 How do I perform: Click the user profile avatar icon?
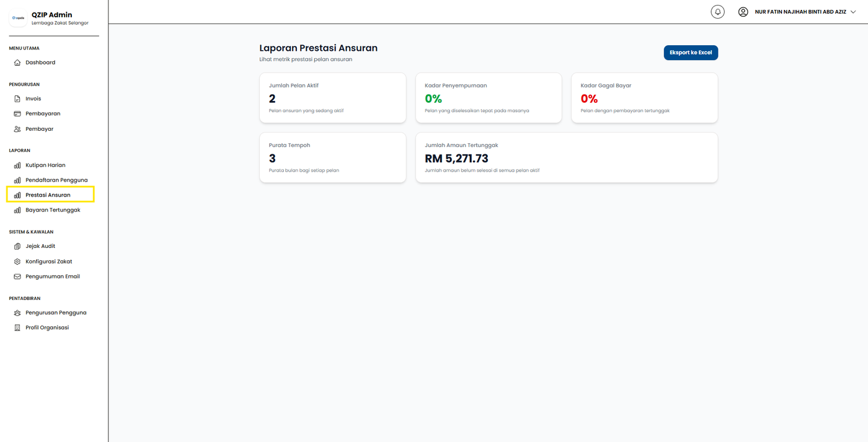(743, 12)
